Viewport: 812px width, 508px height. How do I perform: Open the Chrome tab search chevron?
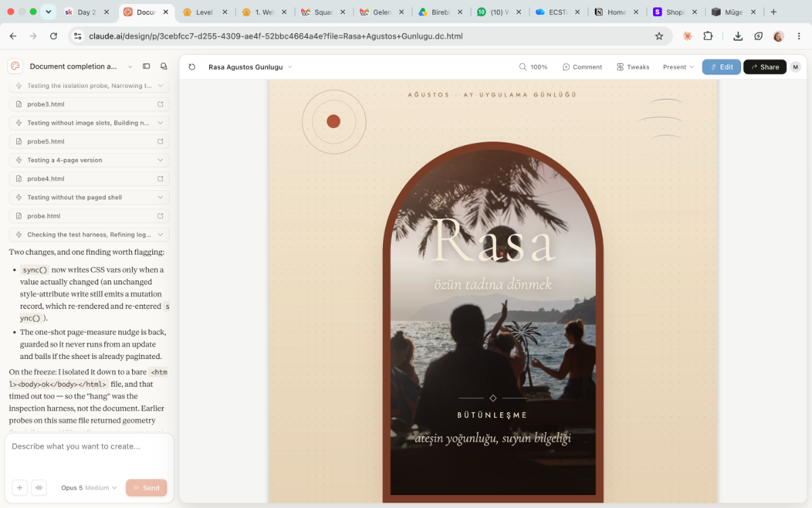(x=48, y=12)
